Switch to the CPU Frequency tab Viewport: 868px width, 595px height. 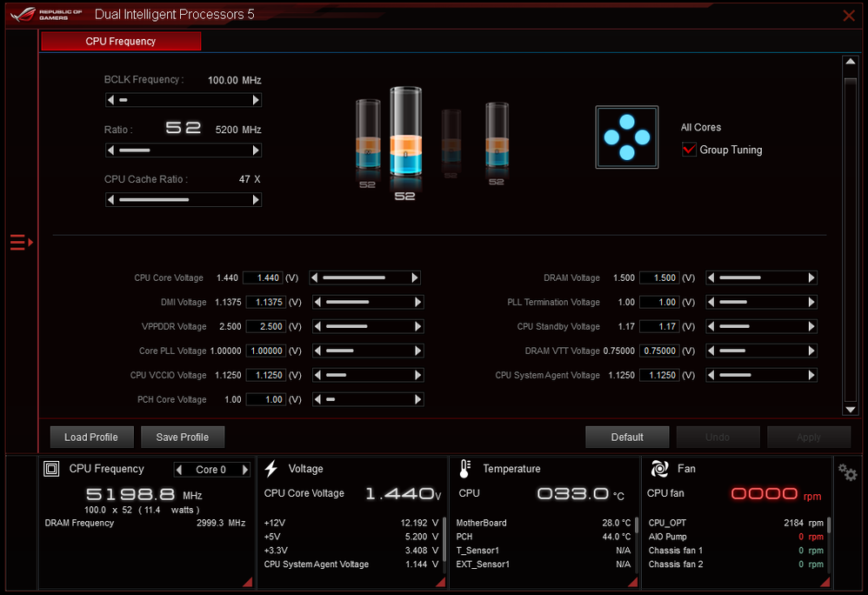tap(121, 41)
